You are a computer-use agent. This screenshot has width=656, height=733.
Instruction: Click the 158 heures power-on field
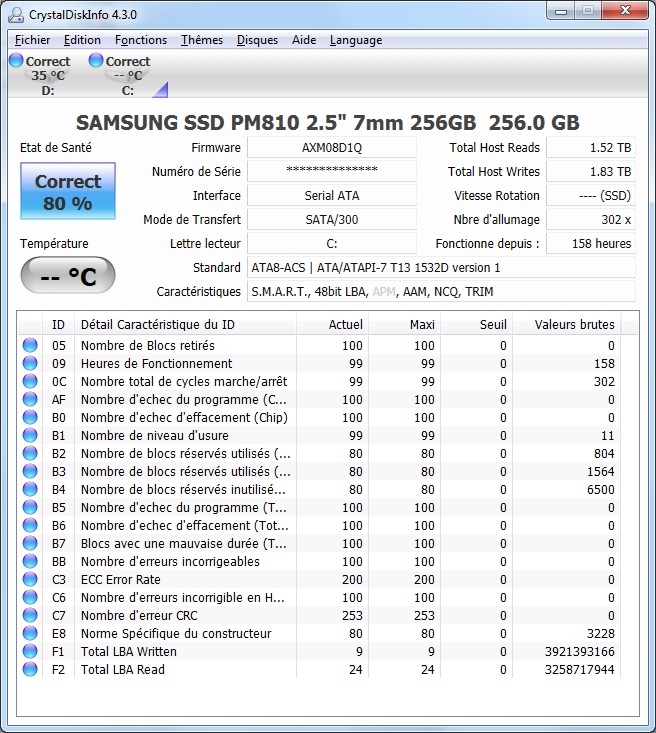click(x=591, y=244)
